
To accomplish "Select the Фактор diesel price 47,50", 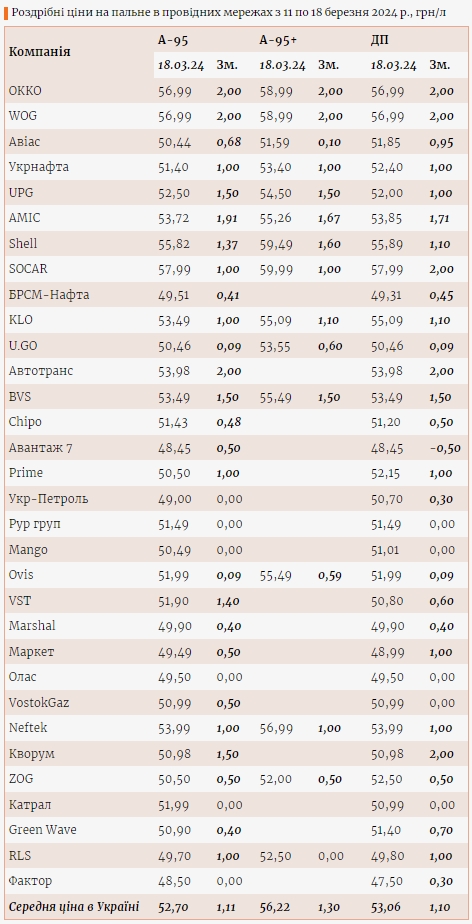I will [x=387, y=881].
